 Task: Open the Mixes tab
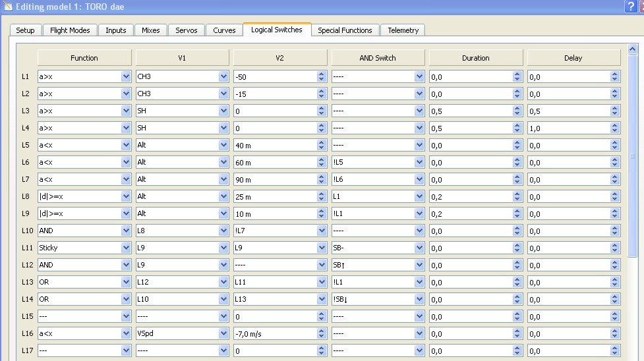point(150,30)
